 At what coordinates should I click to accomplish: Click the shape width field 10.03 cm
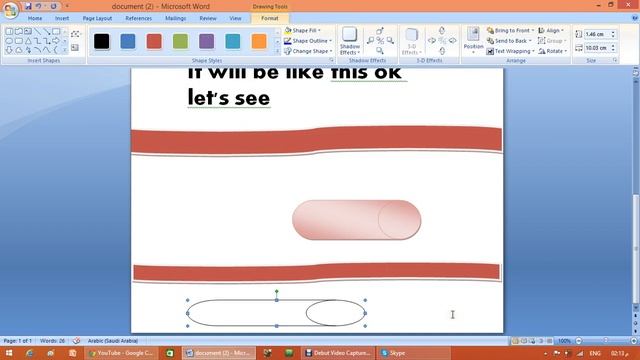tap(597, 48)
